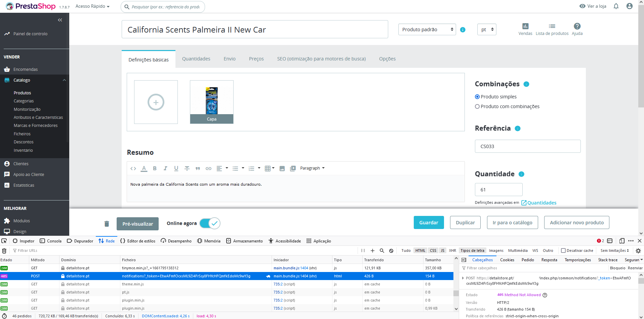Insert an image in Resumo editor
Screen dimensions: 644x319
click(282, 168)
